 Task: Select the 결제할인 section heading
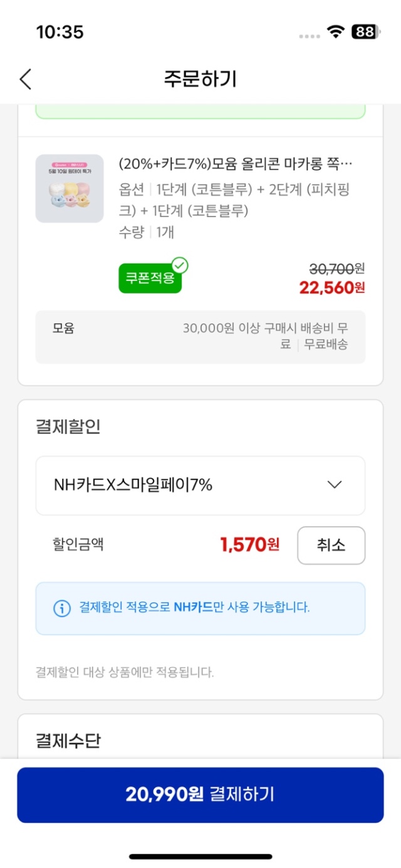(68, 427)
